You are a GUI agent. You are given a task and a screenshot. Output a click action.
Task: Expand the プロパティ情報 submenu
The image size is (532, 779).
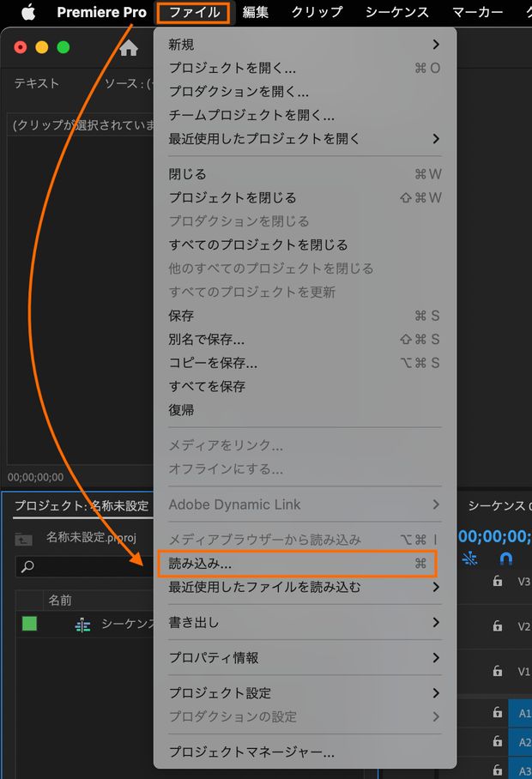[305, 658]
